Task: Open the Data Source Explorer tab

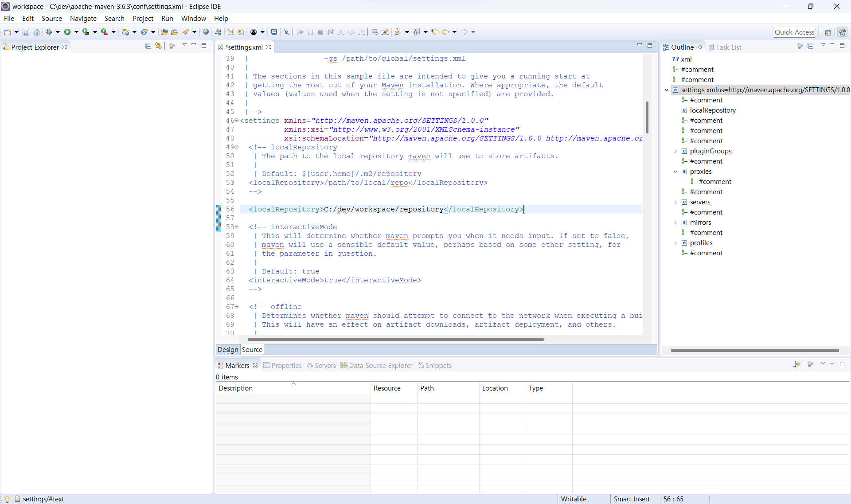Action: [376, 365]
